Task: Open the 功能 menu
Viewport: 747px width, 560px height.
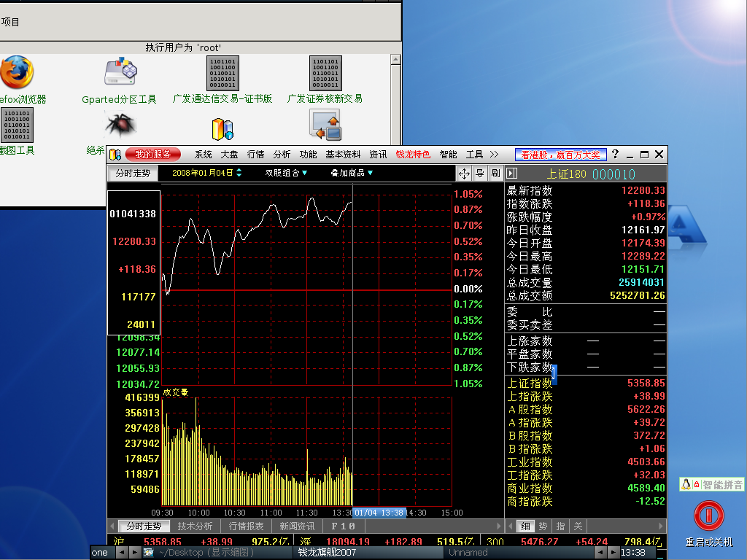Action: coord(308,155)
